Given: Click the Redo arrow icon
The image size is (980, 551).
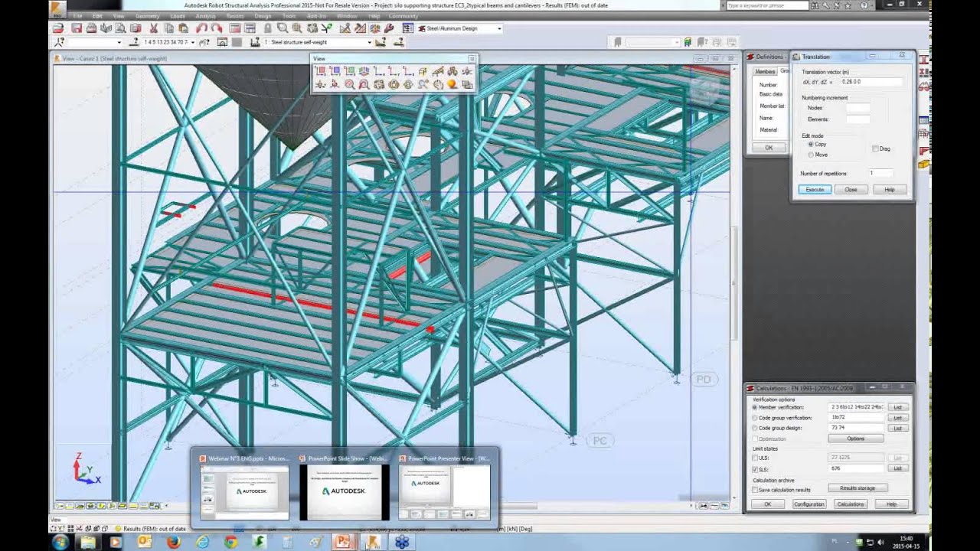Looking at the screenshot, I should (217, 28).
